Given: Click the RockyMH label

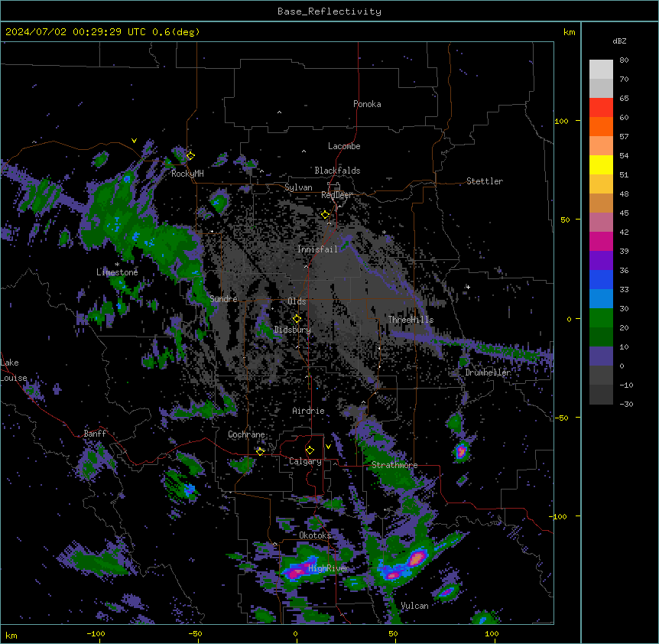Looking at the screenshot, I should tap(187, 174).
